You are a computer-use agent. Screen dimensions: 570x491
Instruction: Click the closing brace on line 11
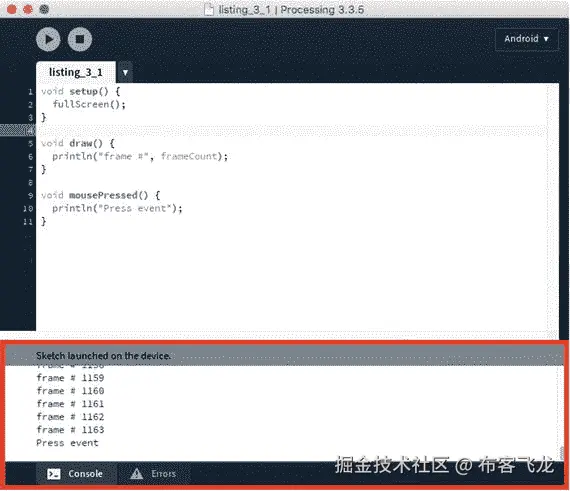click(x=44, y=221)
